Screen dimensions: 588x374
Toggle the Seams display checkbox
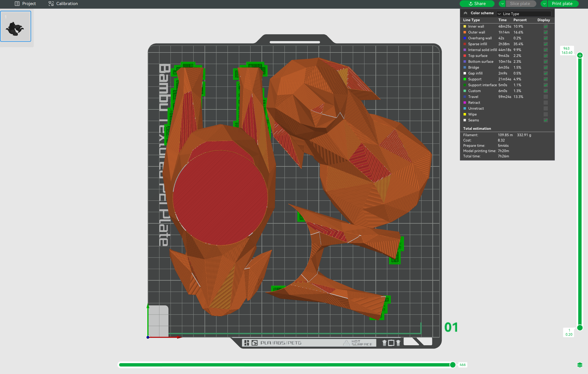pos(546,120)
